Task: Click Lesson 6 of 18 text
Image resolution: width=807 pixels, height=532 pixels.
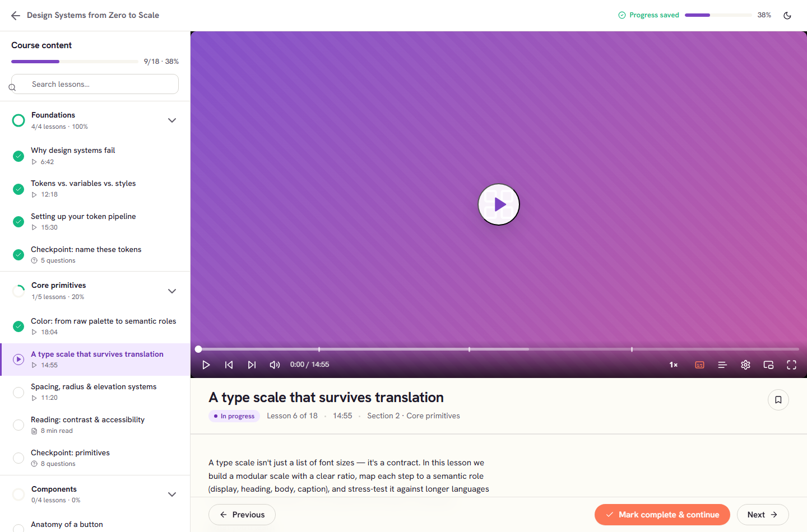Action: [292, 416]
